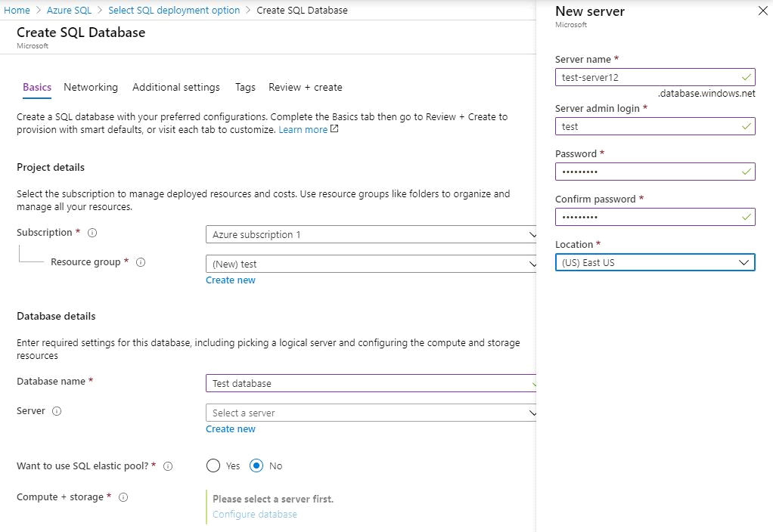Expand the Resource group dropdown
The image size is (773, 532).
point(371,264)
